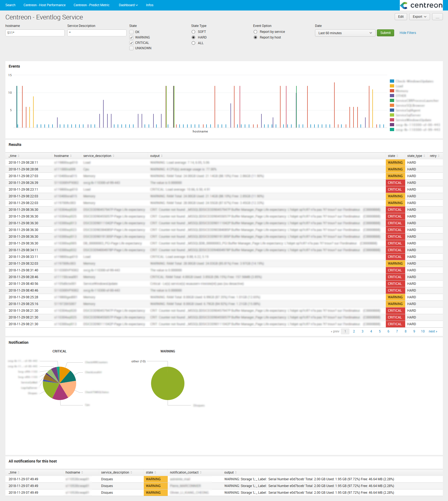Go to results page 5
The width and height of the screenshot is (448, 501).
coord(380,331)
